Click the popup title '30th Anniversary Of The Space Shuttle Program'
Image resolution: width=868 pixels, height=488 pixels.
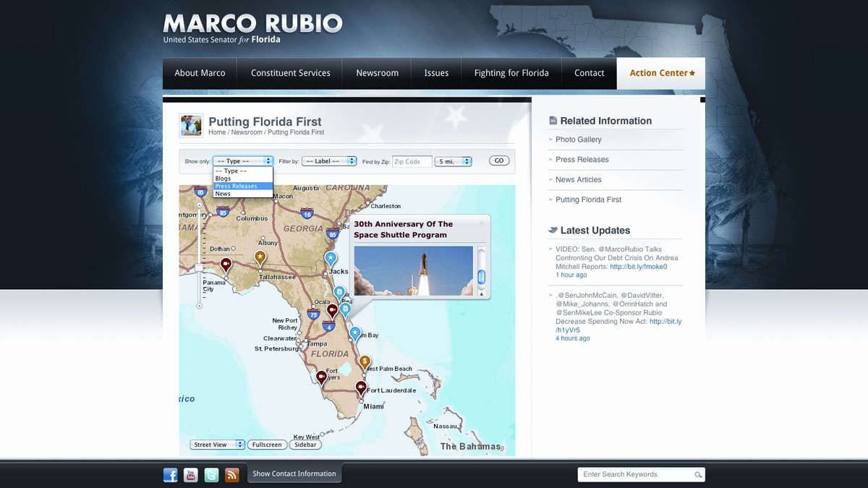404,229
